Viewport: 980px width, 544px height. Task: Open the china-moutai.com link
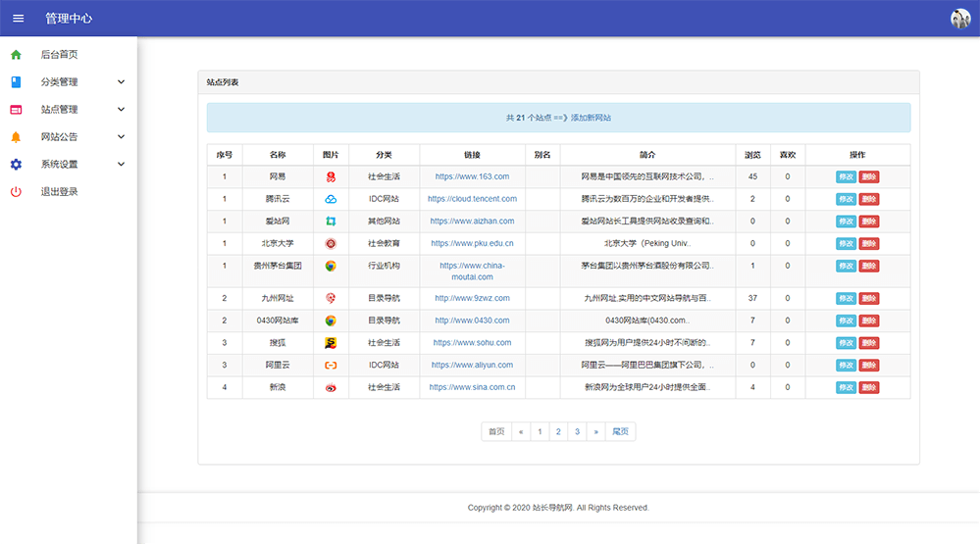pos(472,272)
